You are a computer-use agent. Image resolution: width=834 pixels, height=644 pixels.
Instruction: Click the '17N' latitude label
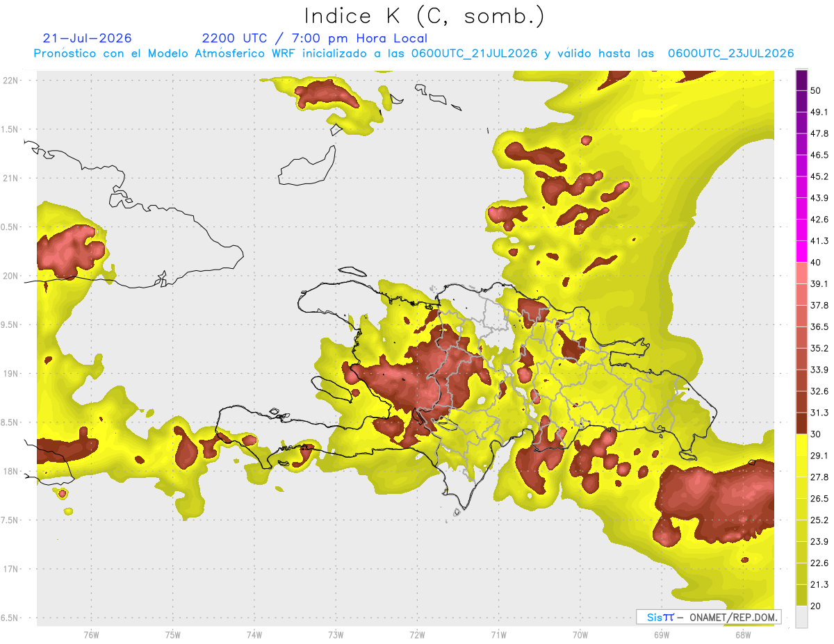(11, 569)
